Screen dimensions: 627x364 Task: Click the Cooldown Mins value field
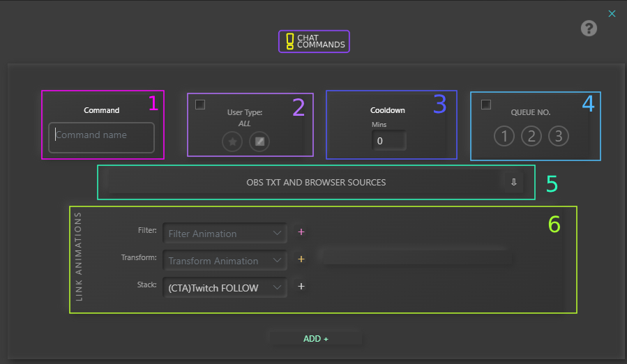click(x=388, y=141)
